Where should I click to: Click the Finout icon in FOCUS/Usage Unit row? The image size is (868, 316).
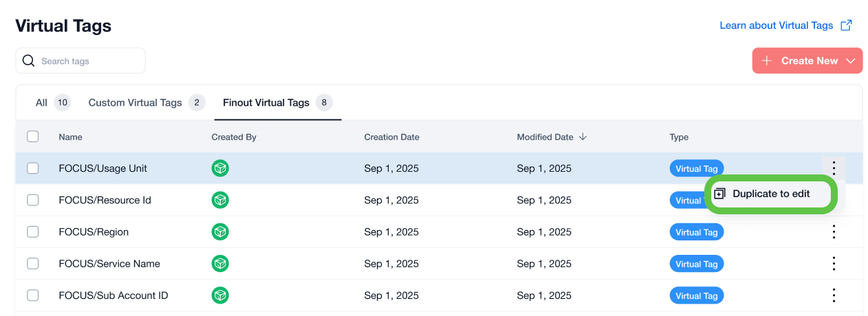[x=220, y=168]
